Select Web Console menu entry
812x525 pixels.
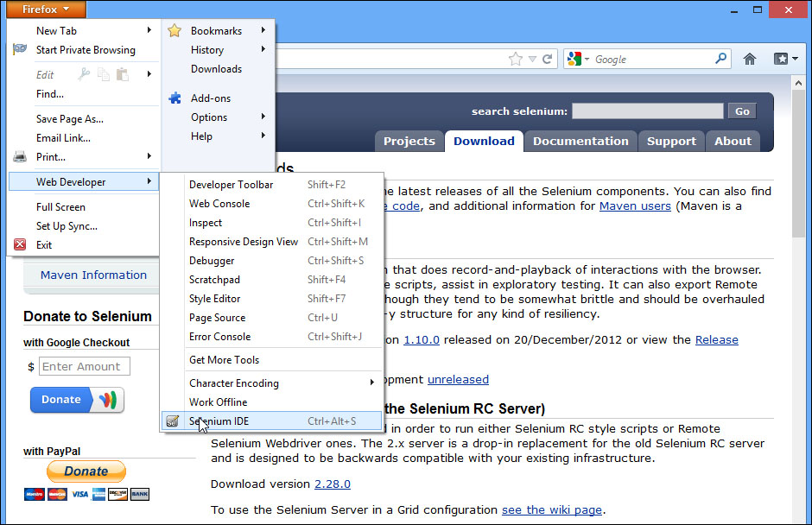pos(219,204)
